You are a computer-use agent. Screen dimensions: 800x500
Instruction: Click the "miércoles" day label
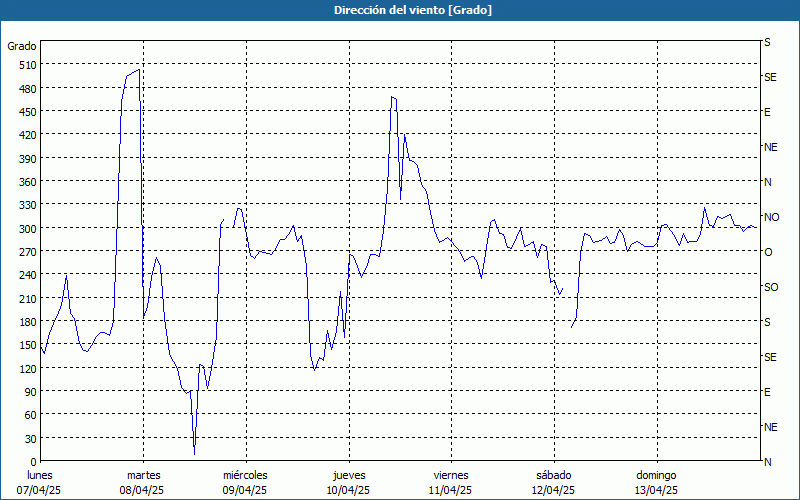point(245,475)
